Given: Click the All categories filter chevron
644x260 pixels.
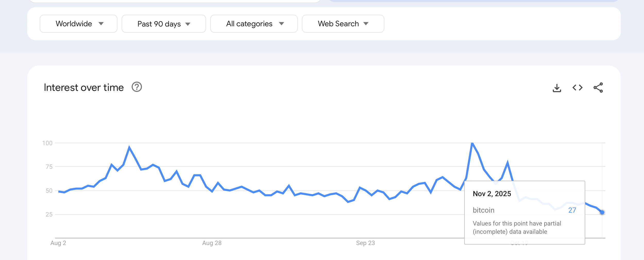Looking at the screenshot, I should (x=282, y=24).
